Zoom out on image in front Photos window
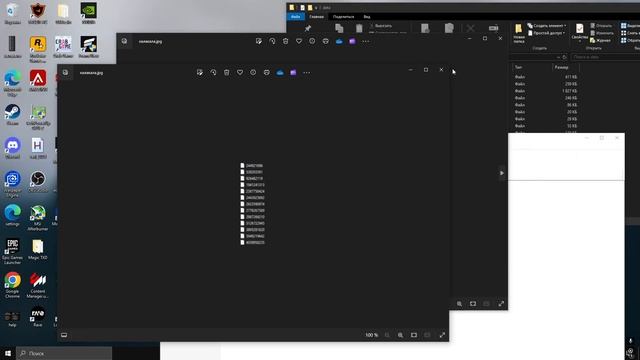Viewport: 640px width, 360px height. [x=387, y=335]
